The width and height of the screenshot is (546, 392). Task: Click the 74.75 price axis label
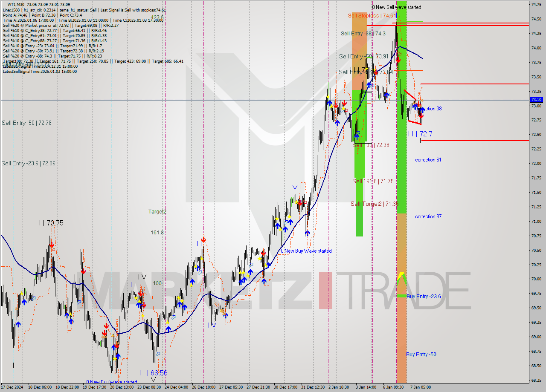pos(536,4)
